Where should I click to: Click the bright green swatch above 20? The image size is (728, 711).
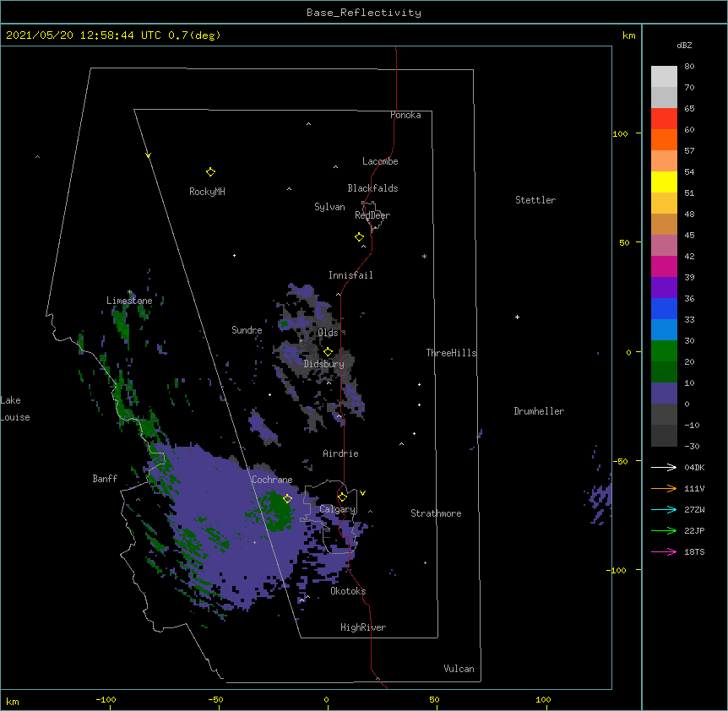click(664, 351)
